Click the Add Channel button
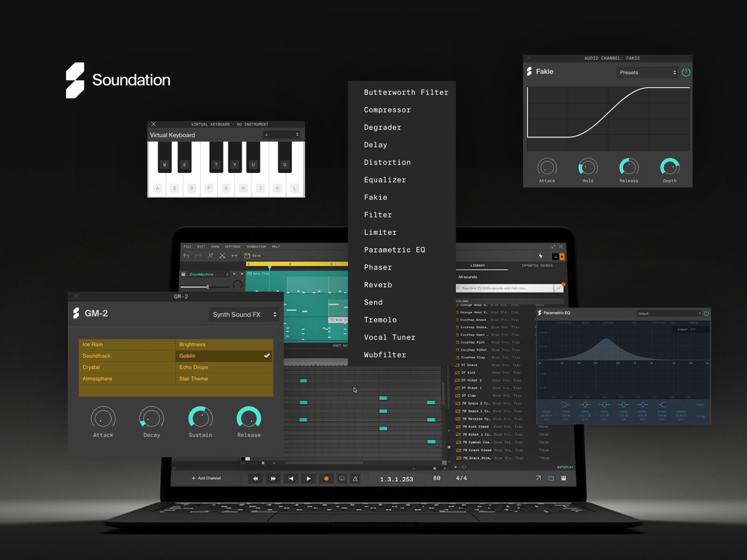Screen dimensions: 747x560 click(x=206, y=478)
